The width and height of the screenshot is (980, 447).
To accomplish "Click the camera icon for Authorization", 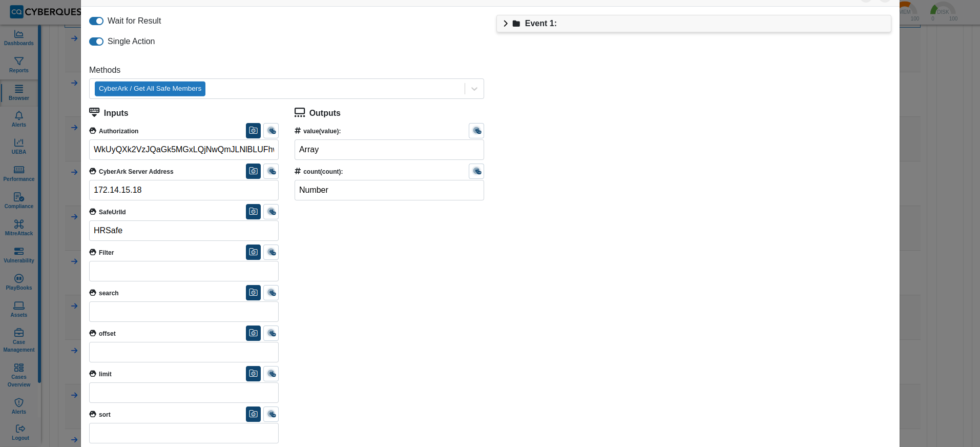I will 253,131.
